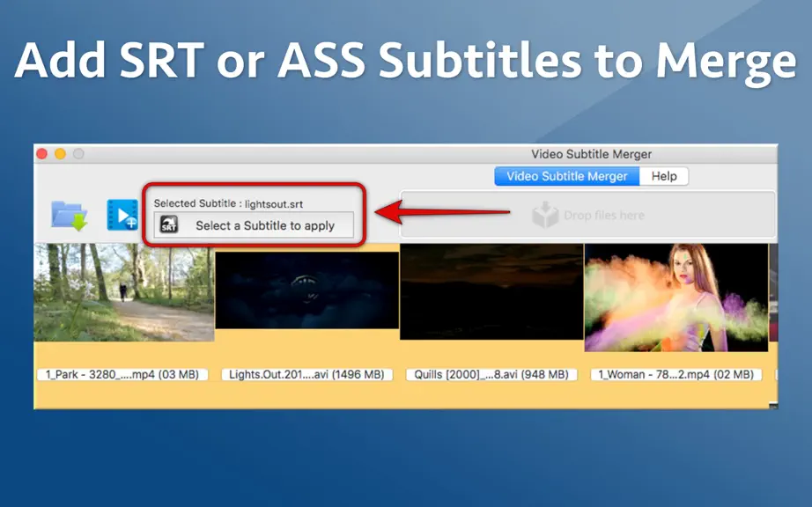Click the 1_Woman mp4 (02 MB) file label
This screenshot has width=812, height=507.
pos(675,375)
